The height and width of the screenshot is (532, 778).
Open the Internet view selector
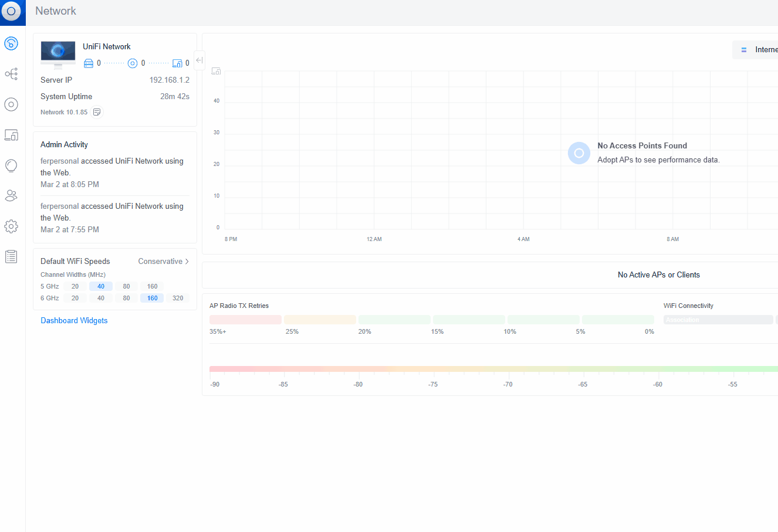pyautogui.click(x=758, y=50)
